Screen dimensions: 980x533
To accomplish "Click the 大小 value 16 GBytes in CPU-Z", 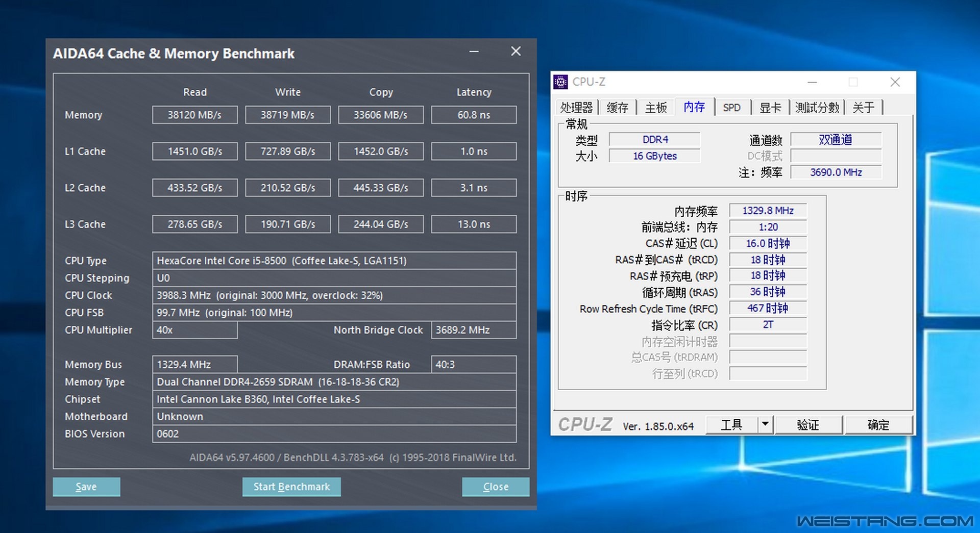I will pyautogui.click(x=655, y=156).
